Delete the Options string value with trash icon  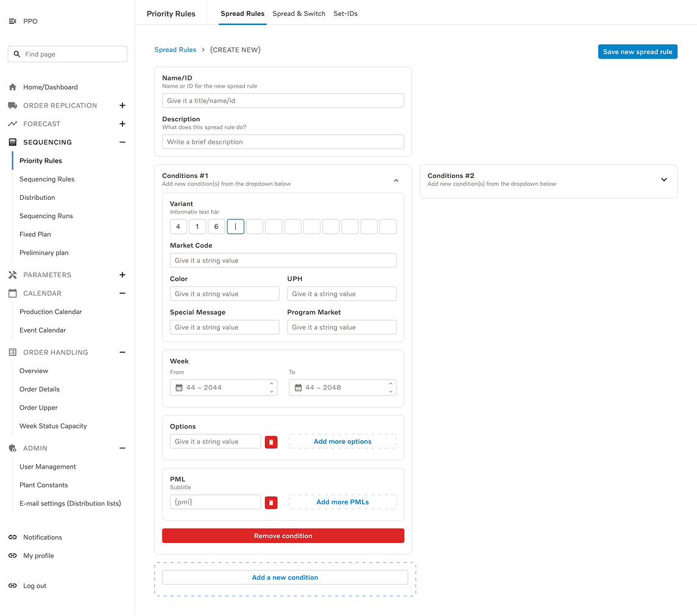coord(271,442)
